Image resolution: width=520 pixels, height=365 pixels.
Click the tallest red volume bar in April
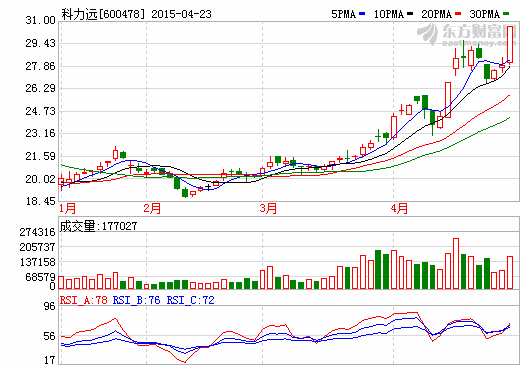coord(456,264)
